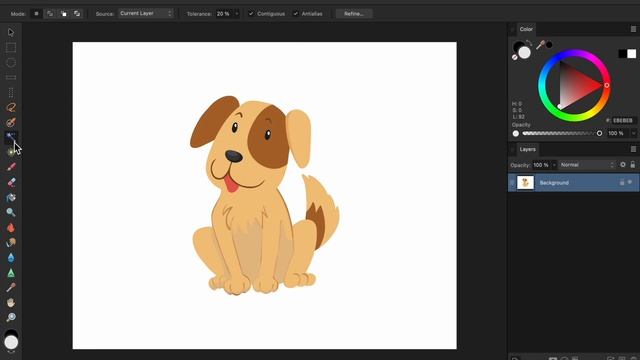Viewport: 640px width, 360px height.
Task: Open the color opacity dropdown arrow
Action: click(633, 133)
